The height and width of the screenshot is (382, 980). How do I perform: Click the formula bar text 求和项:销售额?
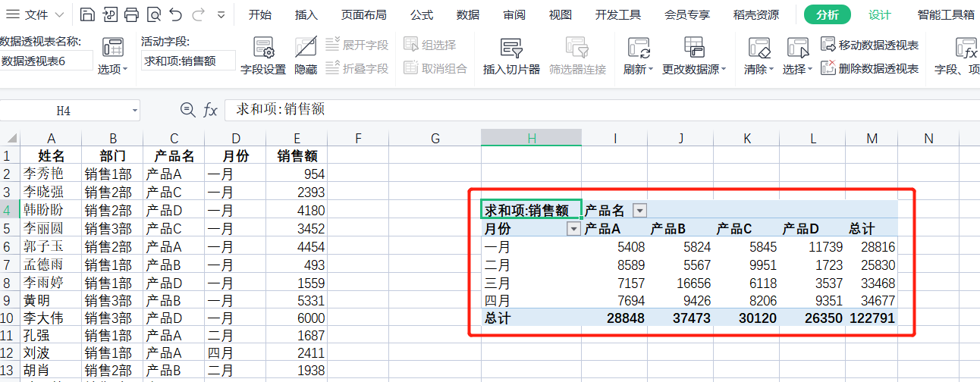click(281, 110)
